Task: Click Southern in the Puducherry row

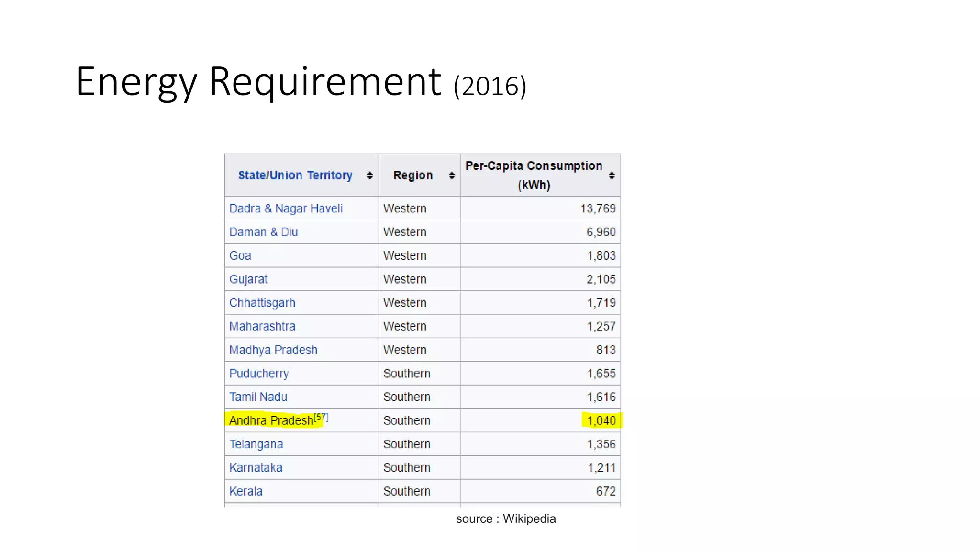Action: pos(407,374)
